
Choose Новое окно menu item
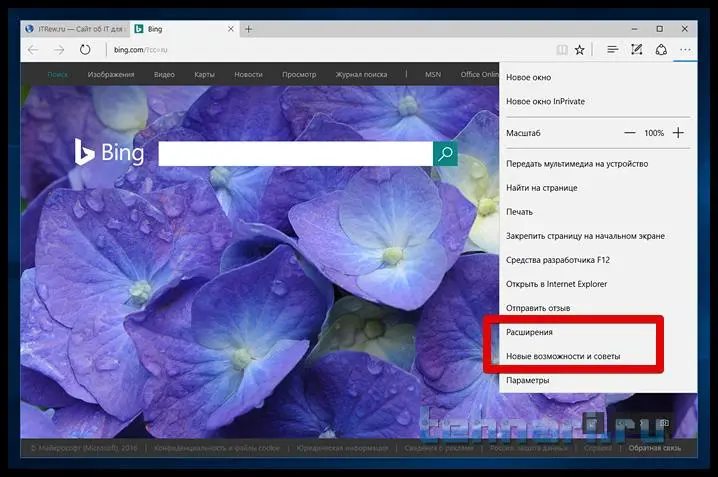pyautogui.click(x=528, y=77)
